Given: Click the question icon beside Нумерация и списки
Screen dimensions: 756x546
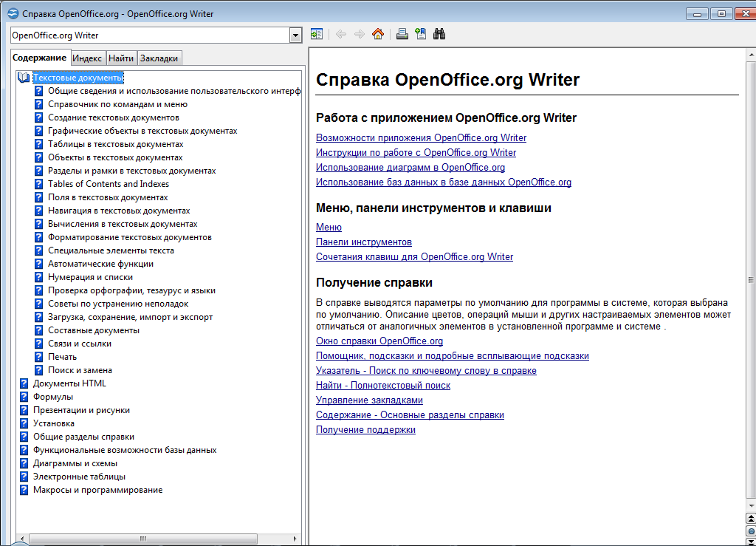Looking at the screenshot, I should click(x=39, y=277).
